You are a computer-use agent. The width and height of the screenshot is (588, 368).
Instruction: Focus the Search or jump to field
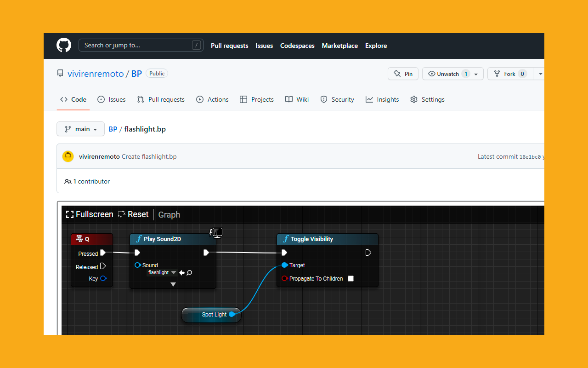pyautogui.click(x=141, y=45)
